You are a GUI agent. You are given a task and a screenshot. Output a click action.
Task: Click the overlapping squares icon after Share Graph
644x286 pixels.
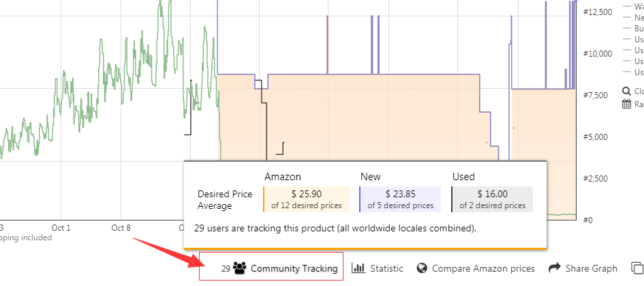(637, 268)
